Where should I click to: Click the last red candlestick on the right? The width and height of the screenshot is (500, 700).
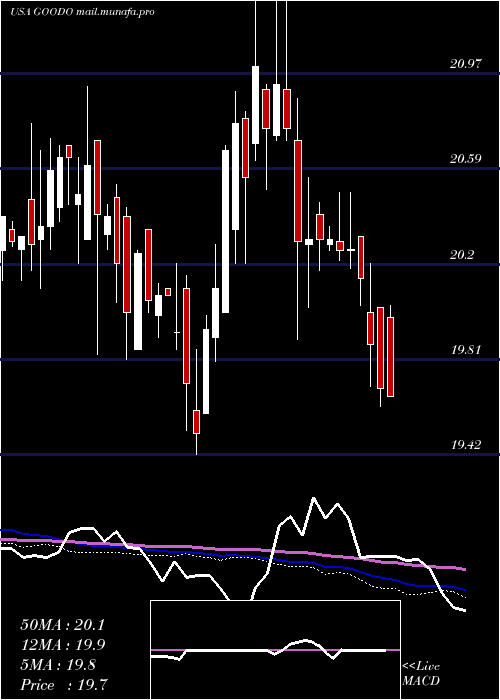click(x=390, y=357)
